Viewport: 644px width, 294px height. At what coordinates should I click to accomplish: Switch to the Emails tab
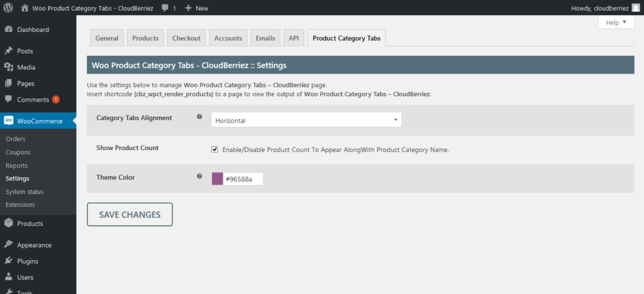265,38
